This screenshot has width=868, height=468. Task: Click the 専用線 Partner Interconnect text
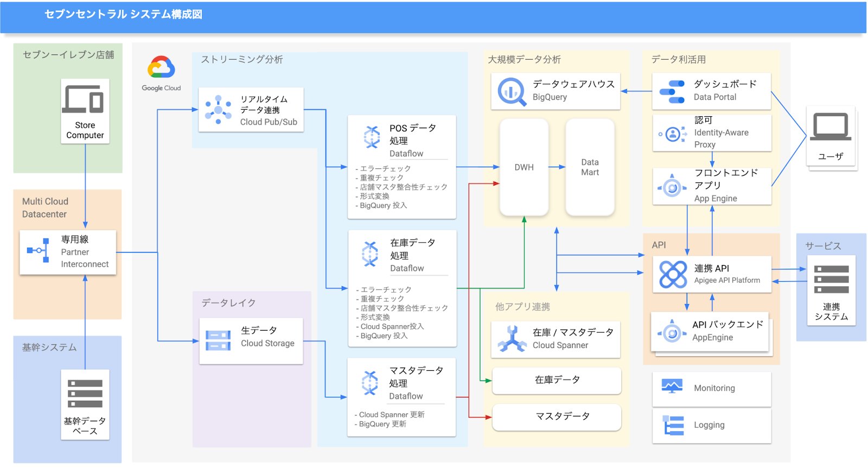[x=85, y=251]
